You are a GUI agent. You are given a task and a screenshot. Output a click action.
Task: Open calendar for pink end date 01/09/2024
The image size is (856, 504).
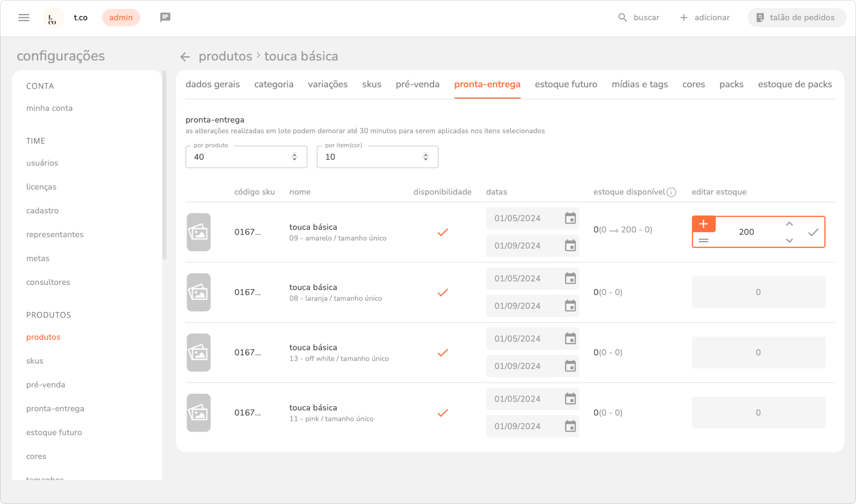[570, 426]
